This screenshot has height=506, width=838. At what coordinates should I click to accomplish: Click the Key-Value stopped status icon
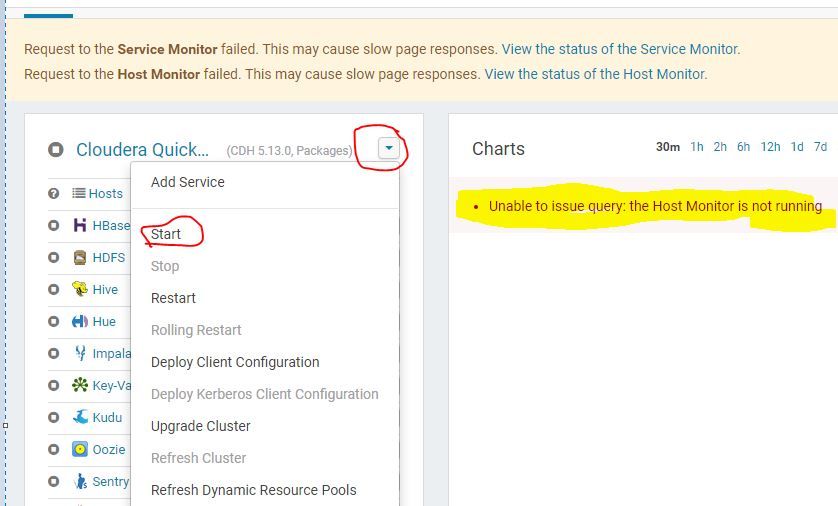coord(53,386)
